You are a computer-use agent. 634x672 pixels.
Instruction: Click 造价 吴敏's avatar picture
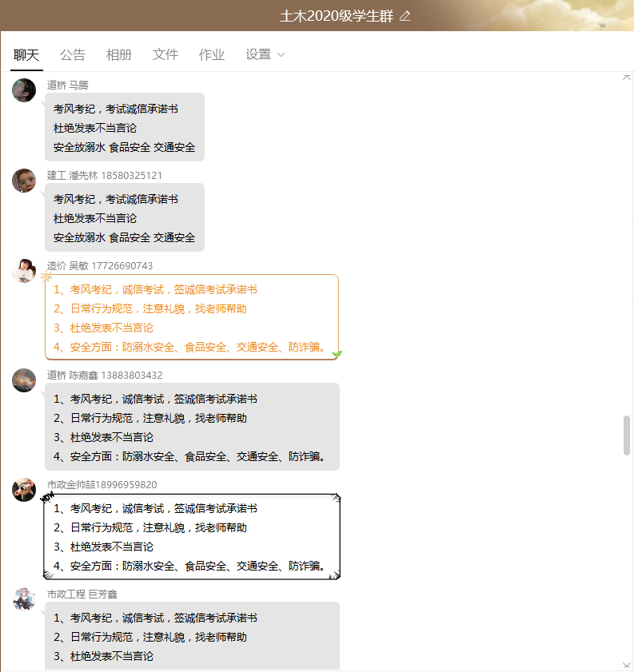click(x=24, y=271)
